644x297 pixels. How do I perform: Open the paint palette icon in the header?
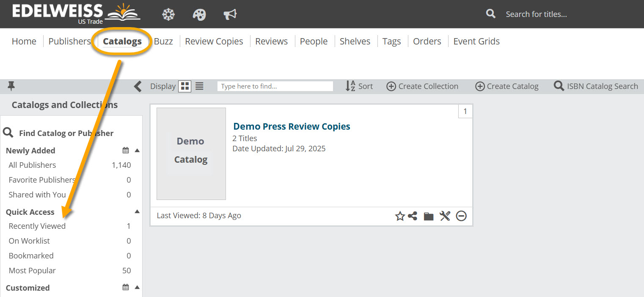(199, 15)
